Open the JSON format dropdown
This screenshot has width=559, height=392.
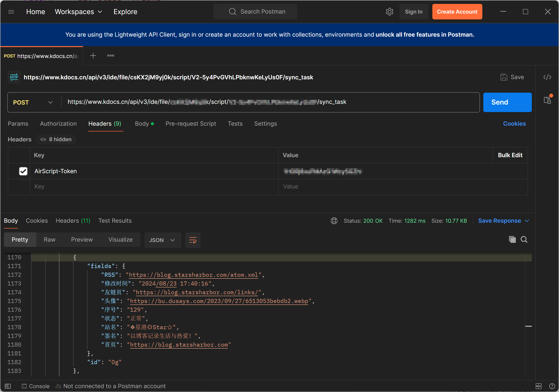coord(162,240)
